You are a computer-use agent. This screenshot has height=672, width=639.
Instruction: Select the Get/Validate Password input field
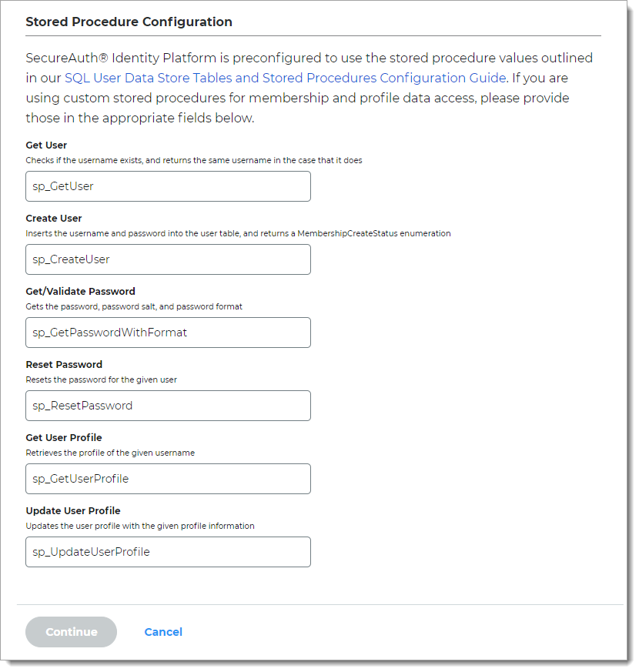click(x=168, y=333)
